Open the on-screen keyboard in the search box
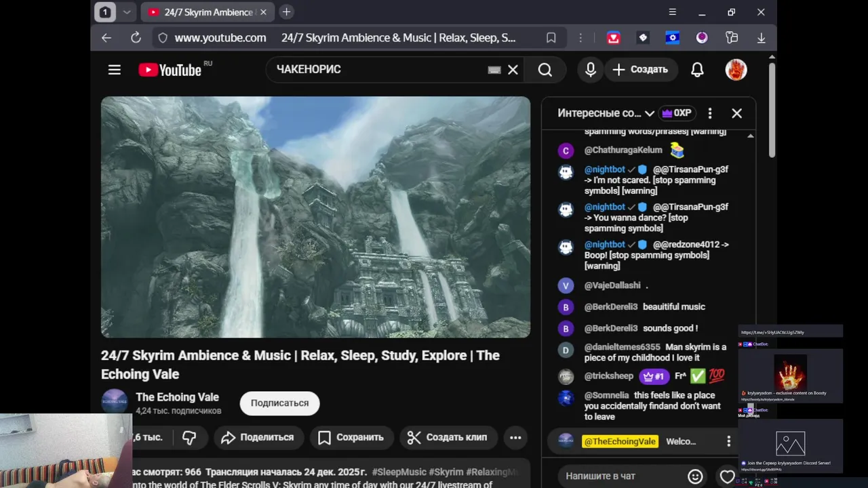The image size is (868, 488). tap(494, 70)
